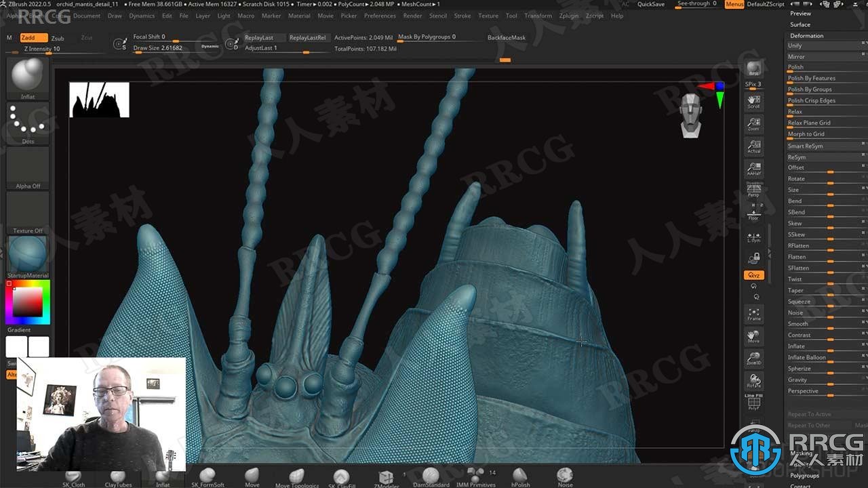Toggle Dynamic draw size

point(210,46)
